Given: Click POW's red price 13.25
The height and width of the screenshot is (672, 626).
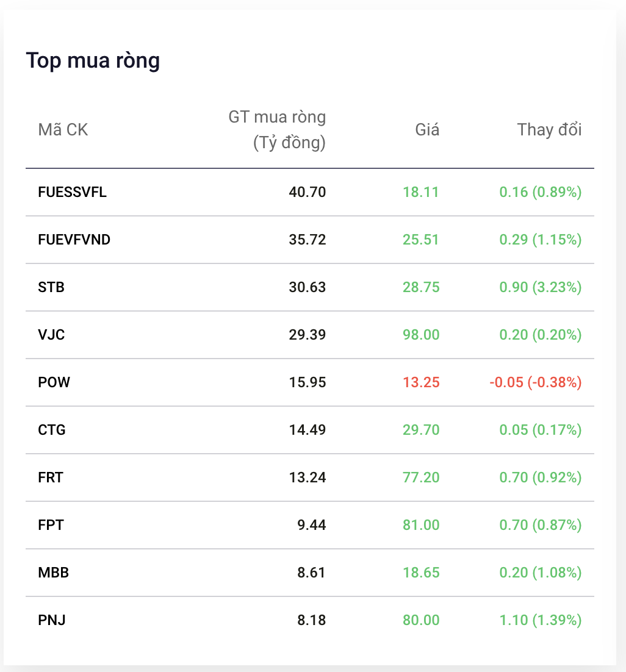Looking at the screenshot, I should [x=421, y=382].
